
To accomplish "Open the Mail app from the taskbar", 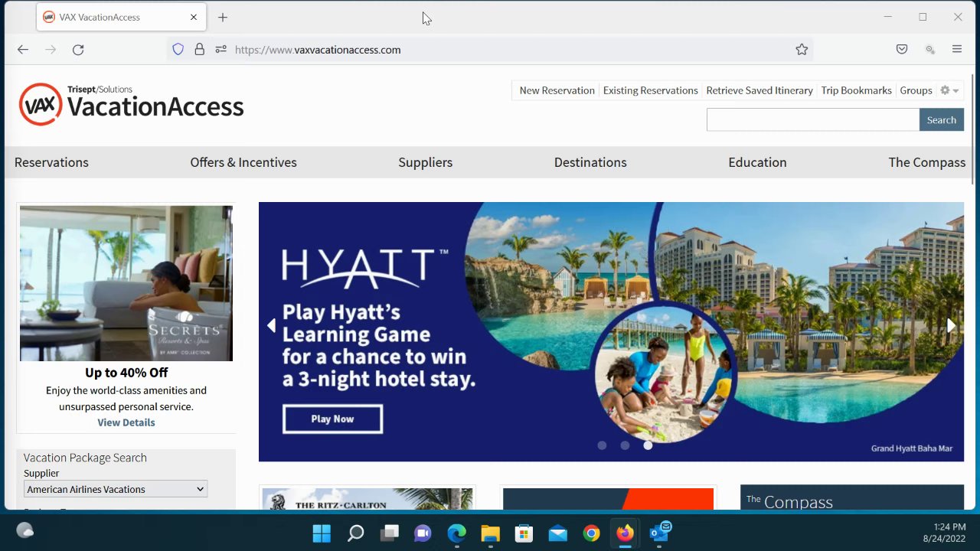I will [557, 533].
